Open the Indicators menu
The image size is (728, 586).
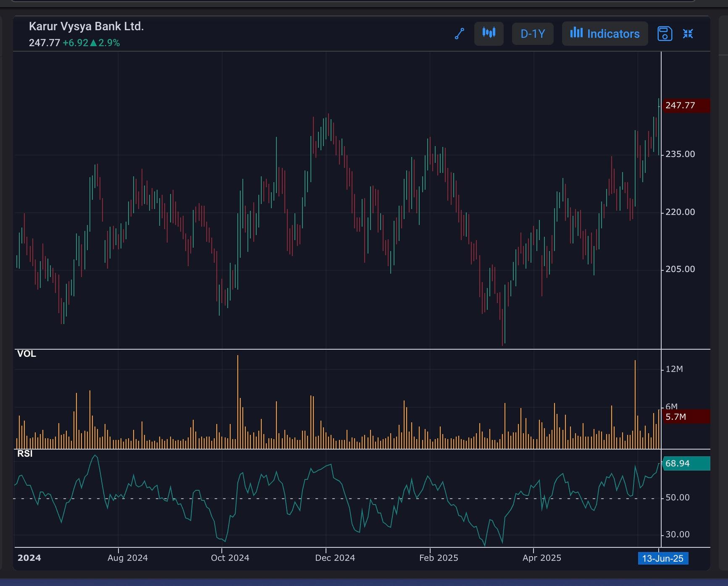tap(605, 34)
